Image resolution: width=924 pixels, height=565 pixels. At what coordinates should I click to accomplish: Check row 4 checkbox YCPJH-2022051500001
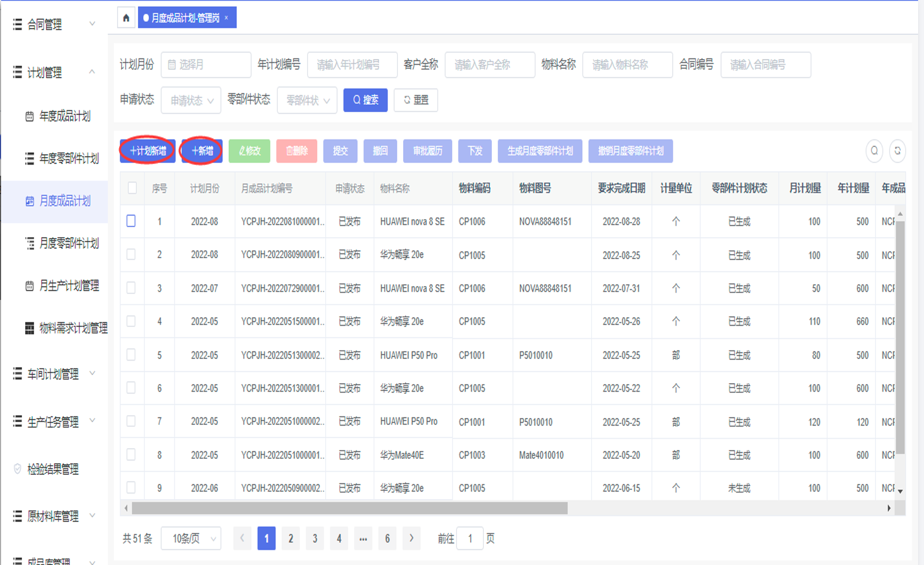[x=131, y=321]
